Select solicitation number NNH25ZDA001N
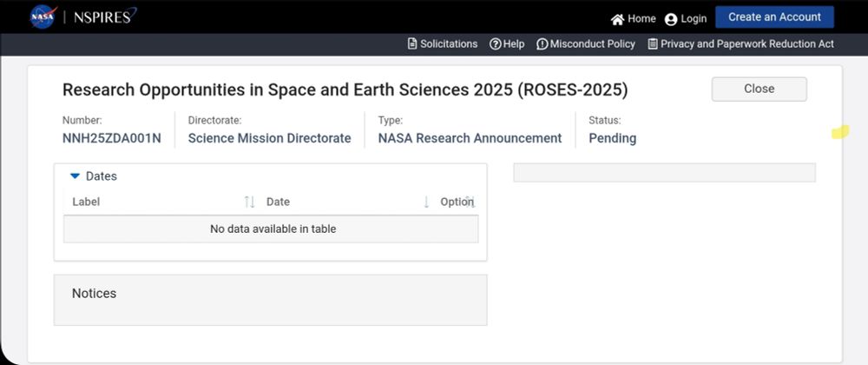This screenshot has width=868, height=365. [112, 138]
